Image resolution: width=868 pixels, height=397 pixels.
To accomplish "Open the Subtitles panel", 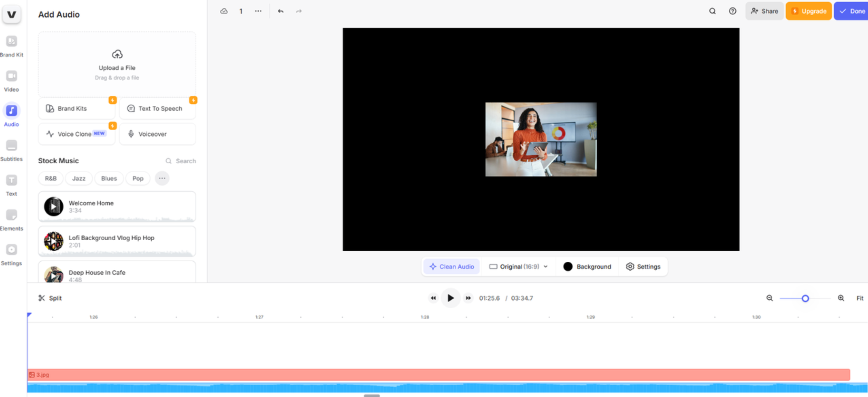I will click(11, 149).
